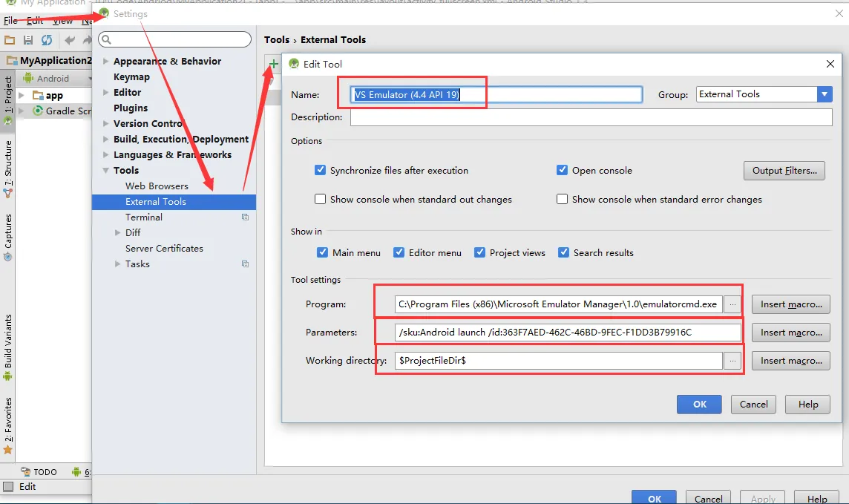Screen dimensions: 849x504
Task: Click the green plus add tool icon
Action: point(273,64)
